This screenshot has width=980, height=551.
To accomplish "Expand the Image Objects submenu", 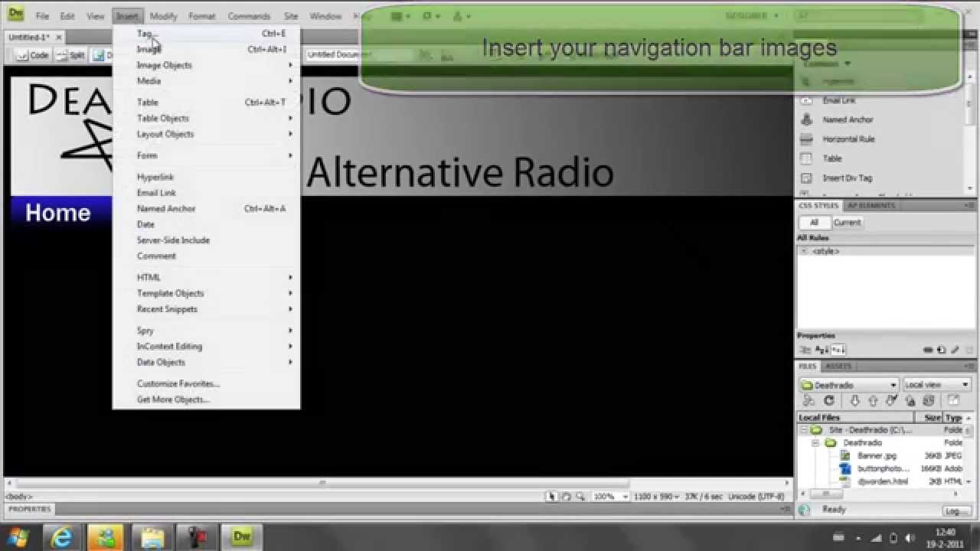I will (207, 65).
